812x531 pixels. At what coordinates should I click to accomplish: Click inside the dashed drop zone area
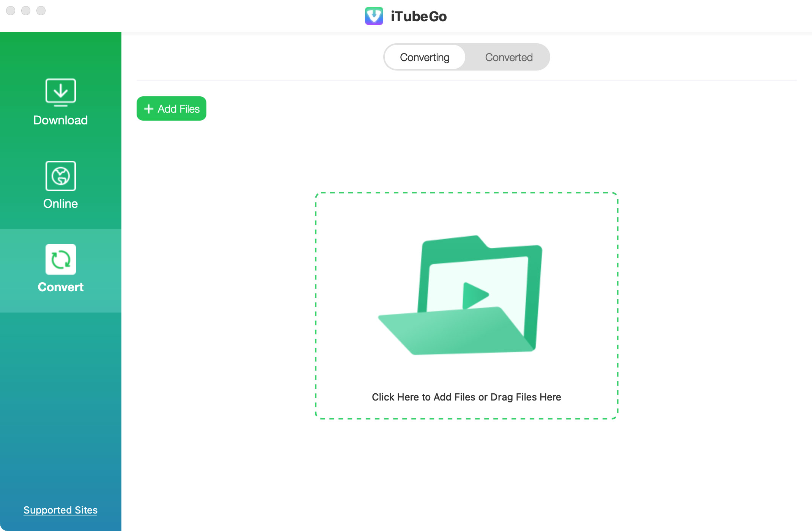click(467, 306)
